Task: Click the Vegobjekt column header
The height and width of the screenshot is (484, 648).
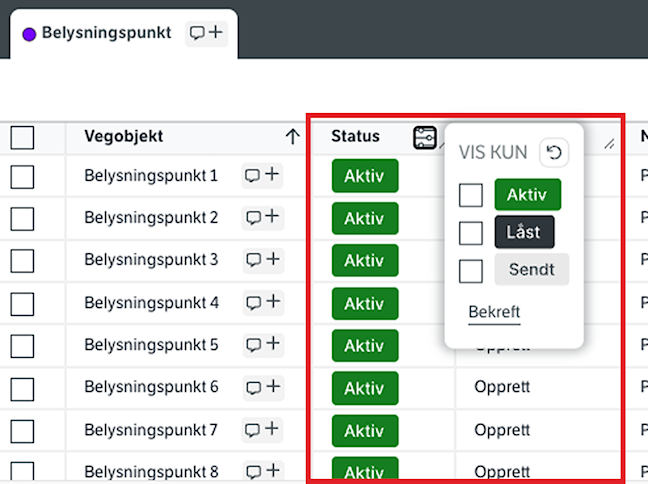Action: pos(123,137)
